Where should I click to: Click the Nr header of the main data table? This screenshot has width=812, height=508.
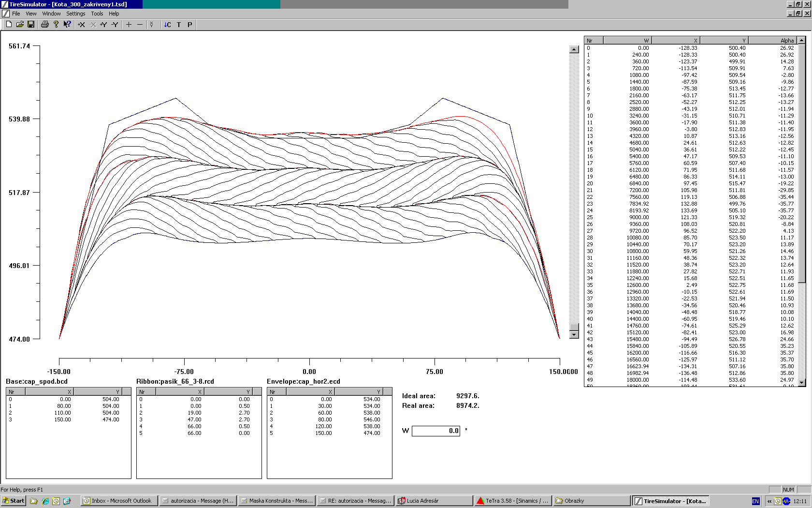pyautogui.click(x=594, y=41)
